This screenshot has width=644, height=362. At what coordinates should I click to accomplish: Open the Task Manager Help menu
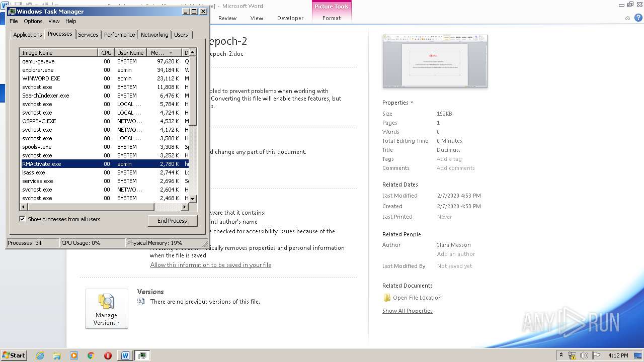pos(71,21)
